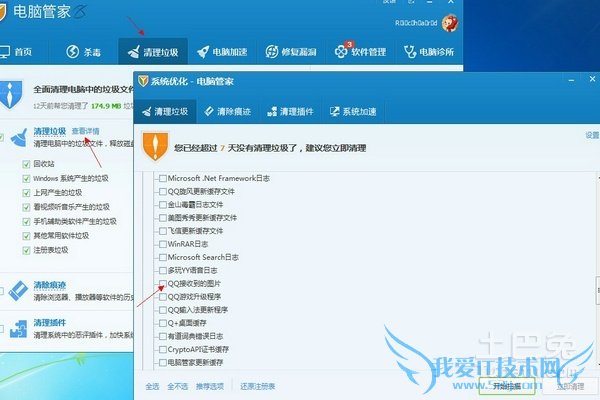Viewport: 600px width, 400px height.
Task: Check 有道词典错误日志 checkbox
Action: click(x=163, y=336)
